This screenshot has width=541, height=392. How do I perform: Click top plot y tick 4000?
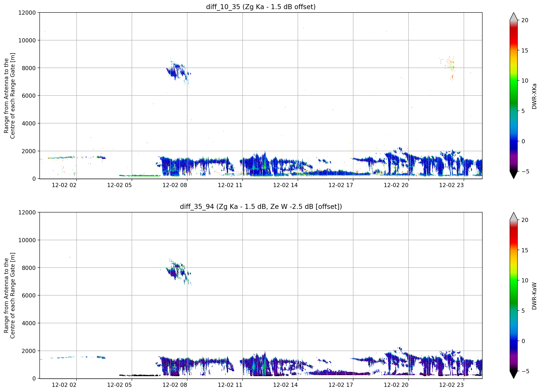coord(29,123)
